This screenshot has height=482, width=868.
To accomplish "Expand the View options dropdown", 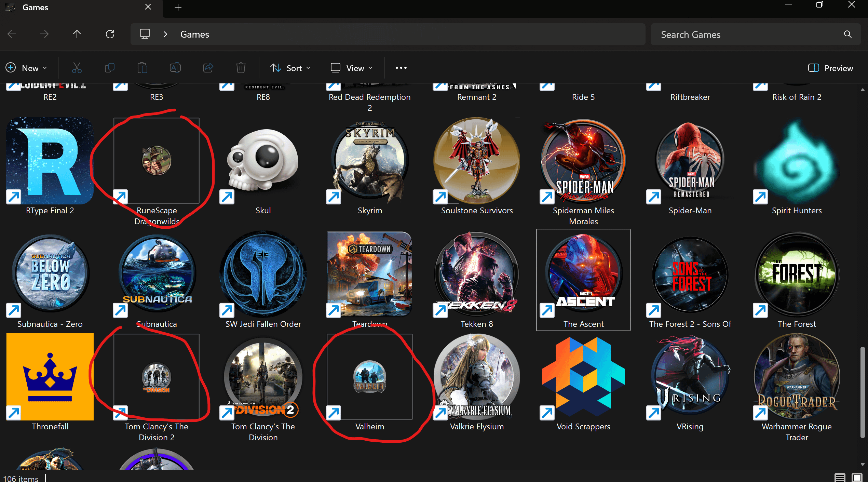I will tap(351, 68).
